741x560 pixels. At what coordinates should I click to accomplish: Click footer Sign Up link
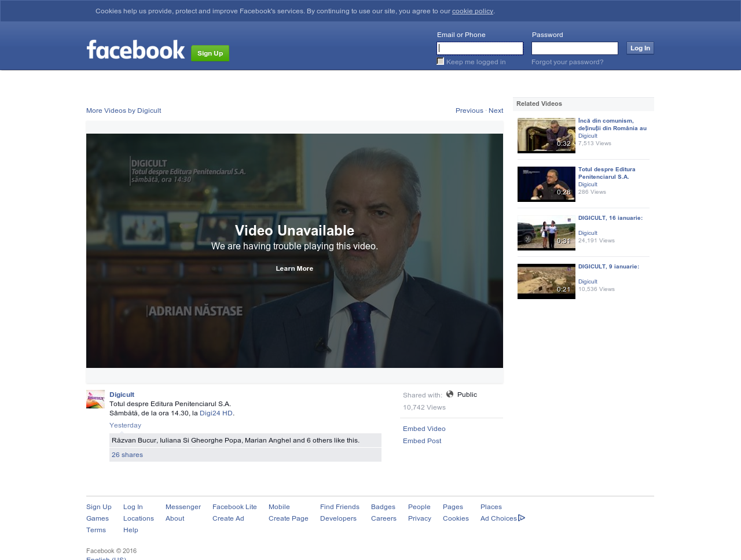click(99, 507)
